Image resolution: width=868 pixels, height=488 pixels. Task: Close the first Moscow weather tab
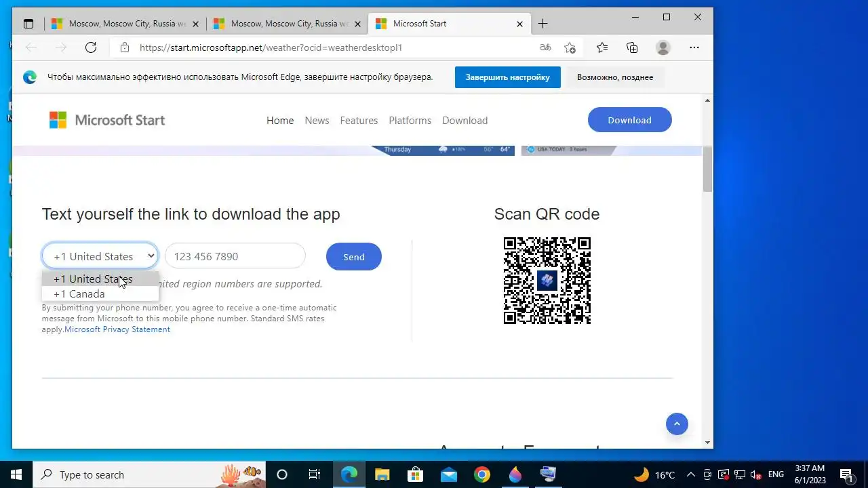click(x=196, y=24)
